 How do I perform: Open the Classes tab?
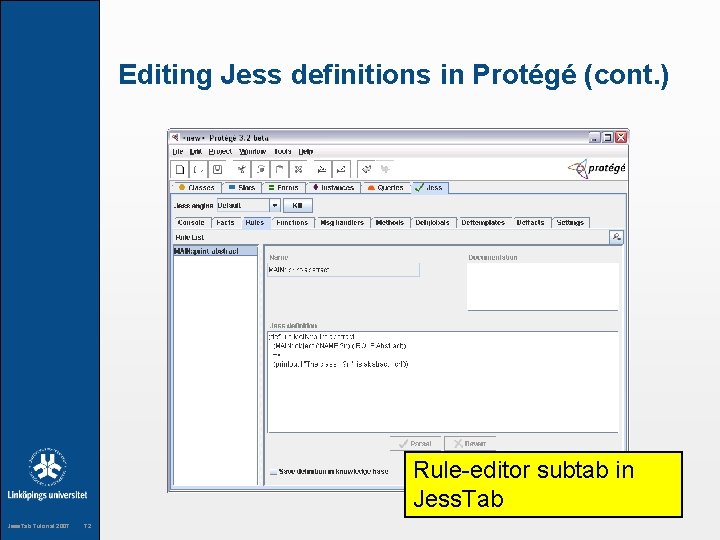197,187
